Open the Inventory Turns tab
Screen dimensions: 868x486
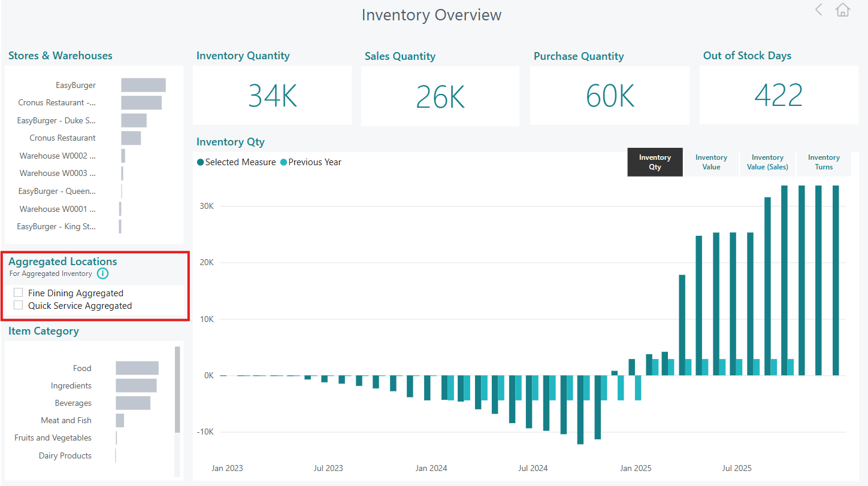click(824, 162)
